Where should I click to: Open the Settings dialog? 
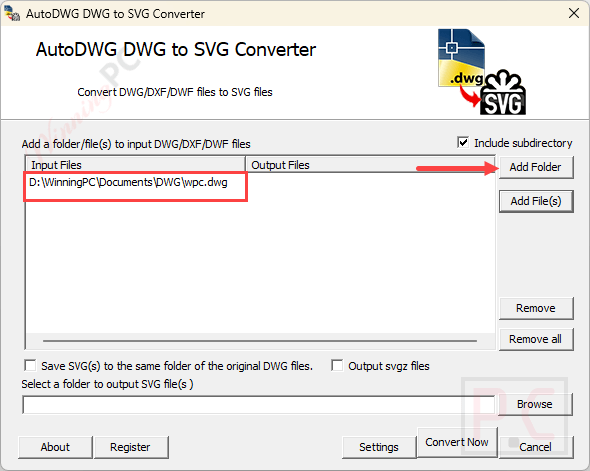pyautogui.click(x=379, y=447)
